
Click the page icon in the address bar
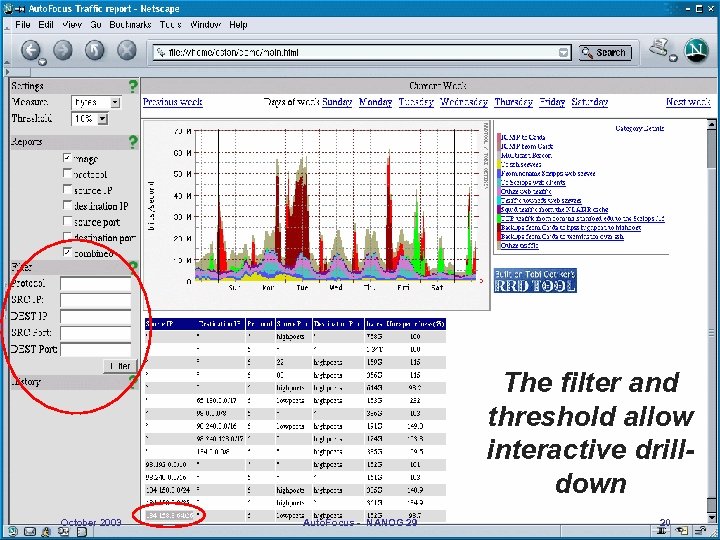pyautogui.click(x=160, y=52)
